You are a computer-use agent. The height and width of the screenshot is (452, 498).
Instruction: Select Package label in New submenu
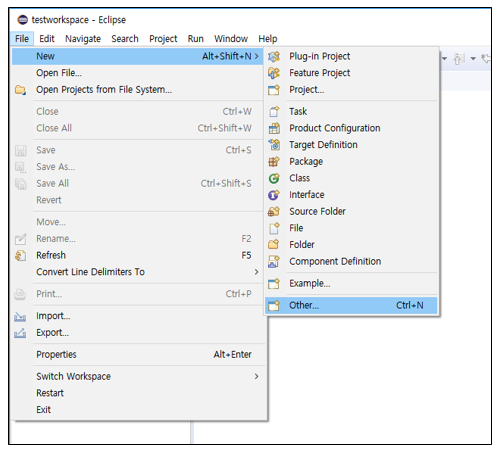tap(306, 162)
